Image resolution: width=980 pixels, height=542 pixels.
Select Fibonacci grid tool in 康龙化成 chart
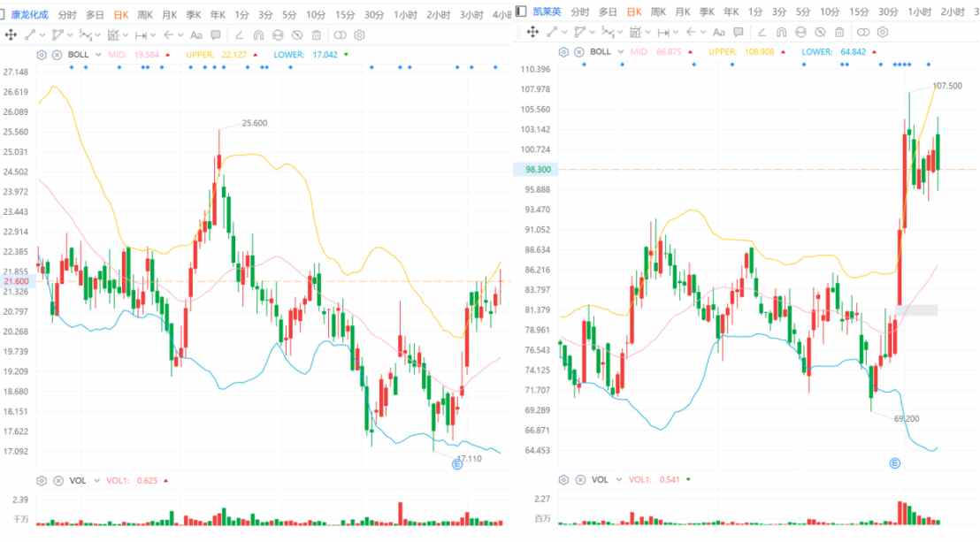pos(113,35)
